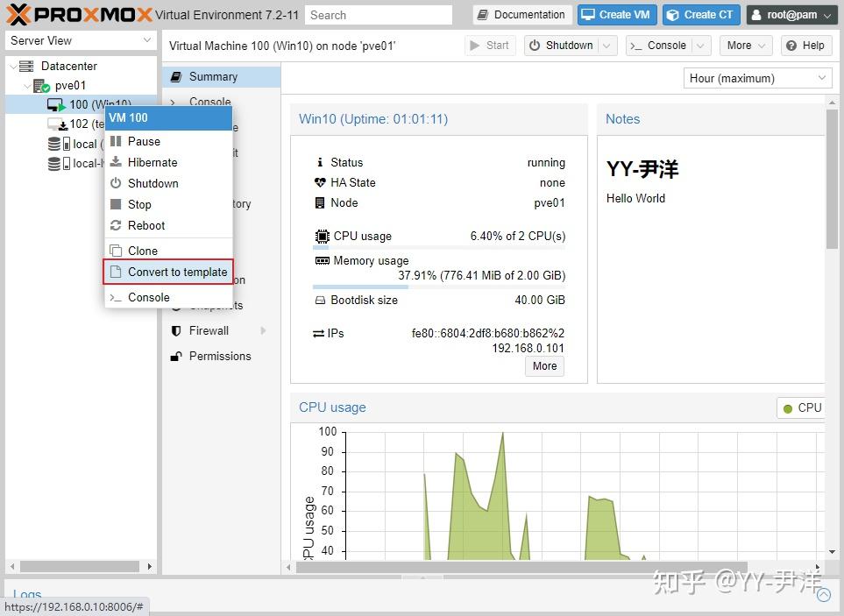Open Console from the context menu
The height and width of the screenshot is (616, 844).
(168, 297)
